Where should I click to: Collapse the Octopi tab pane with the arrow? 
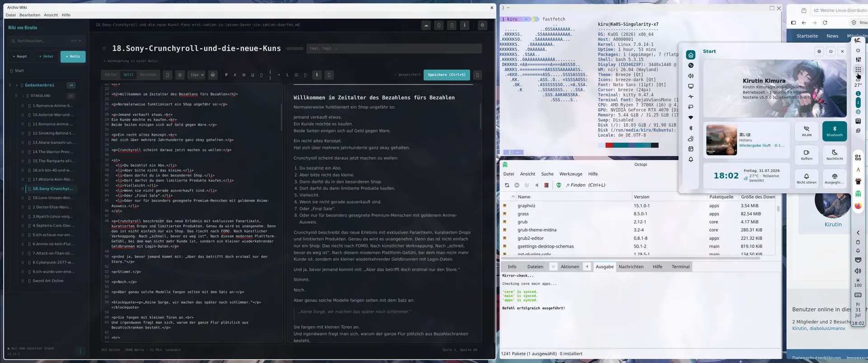point(587,267)
